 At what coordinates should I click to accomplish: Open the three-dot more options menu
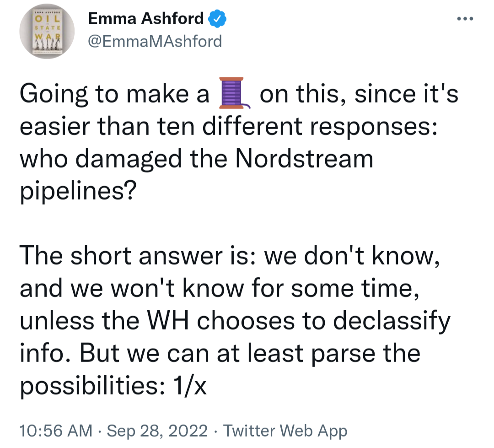click(465, 19)
